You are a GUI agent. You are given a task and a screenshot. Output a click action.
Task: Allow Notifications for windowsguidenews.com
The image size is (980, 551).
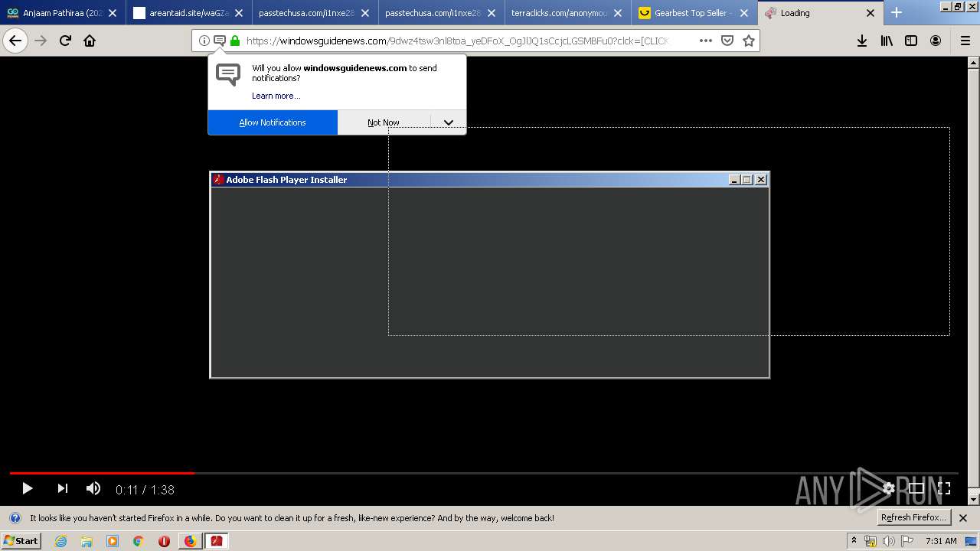point(273,122)
